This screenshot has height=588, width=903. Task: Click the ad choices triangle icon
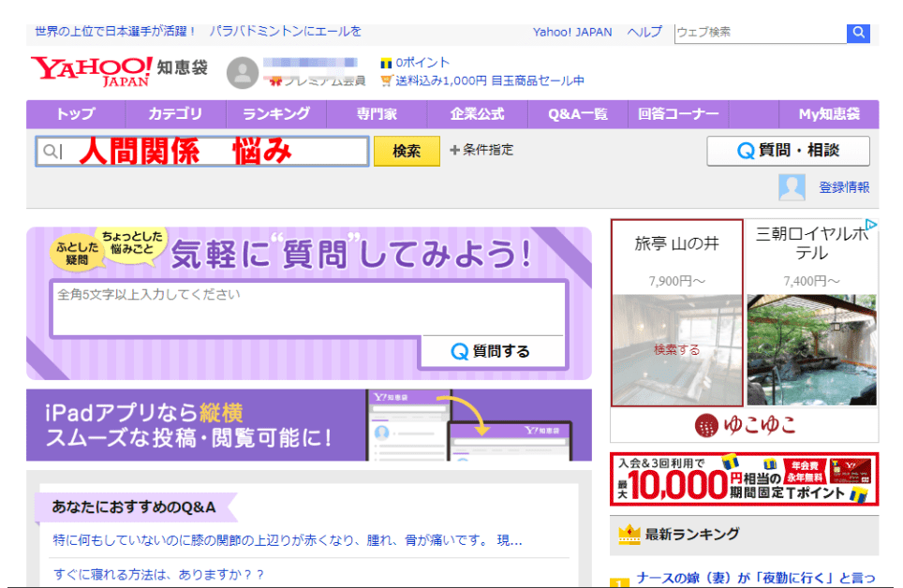(x=871, y=225)
